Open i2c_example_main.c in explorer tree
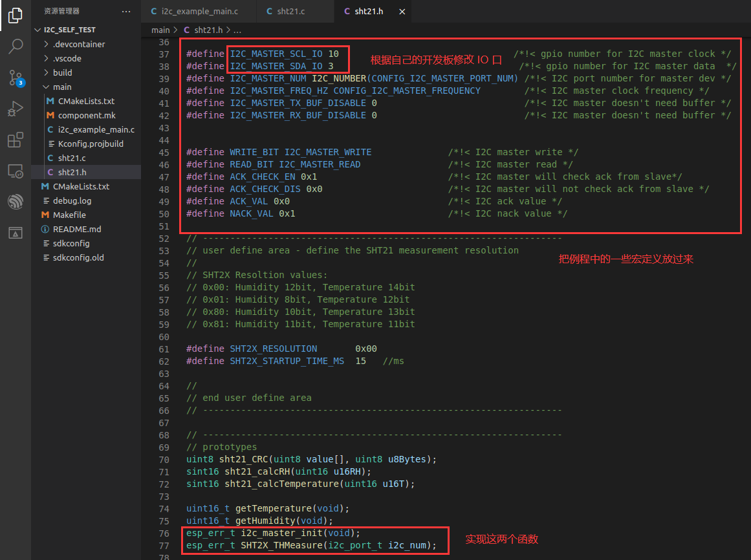The image size is (751, 560). coord(86,130)
